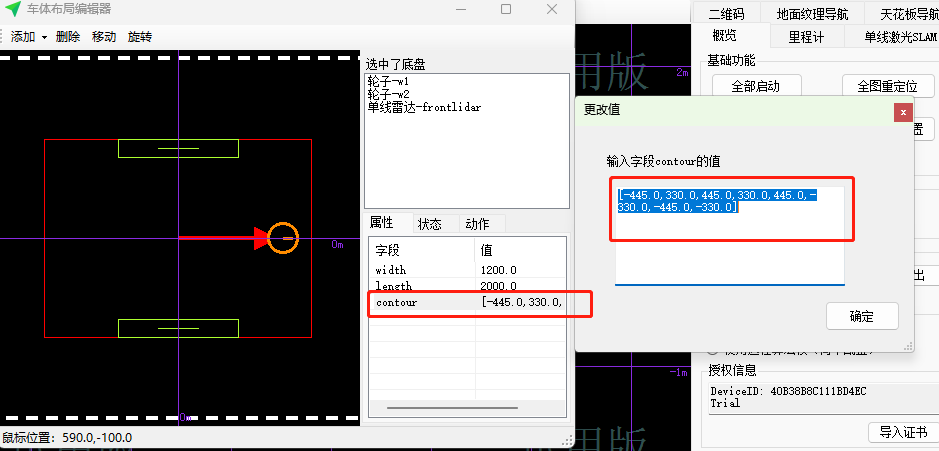Click the green arrow app icon
The height and width of the screenshot is (451, 939).
[13, 9]
